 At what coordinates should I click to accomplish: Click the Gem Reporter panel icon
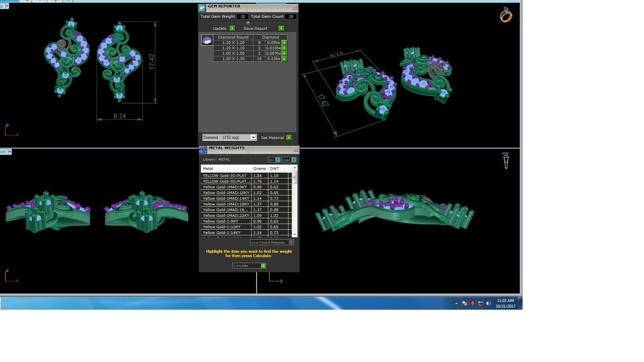coord(202,8)
